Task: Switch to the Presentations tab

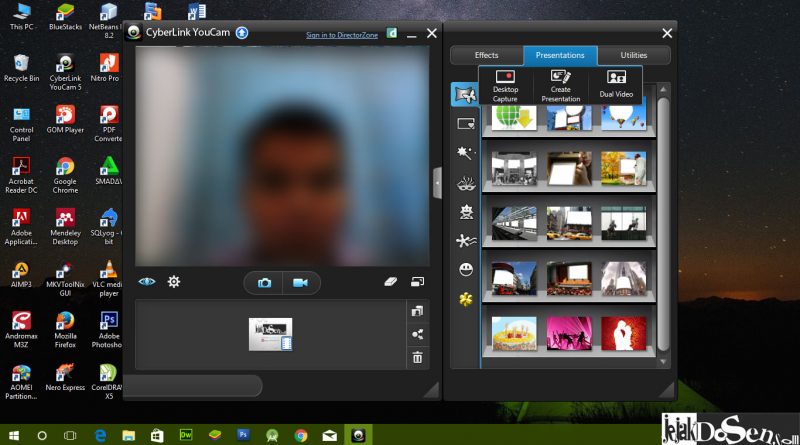Action: 560,55
